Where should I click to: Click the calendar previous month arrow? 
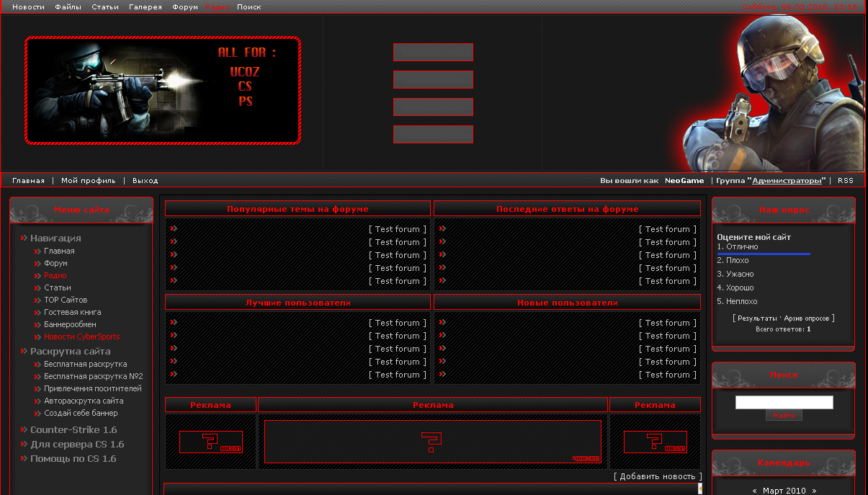[754, 491]
